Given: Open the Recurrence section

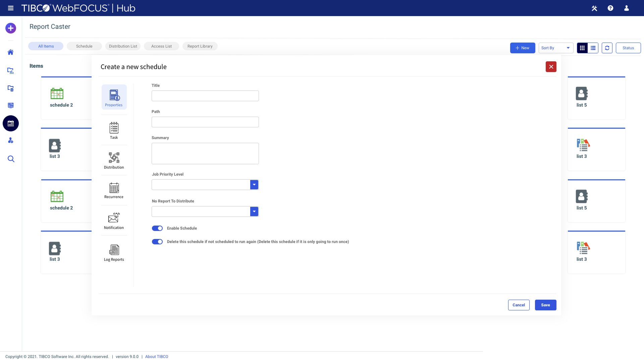Looking at the screenshot, I should [114, 190].
